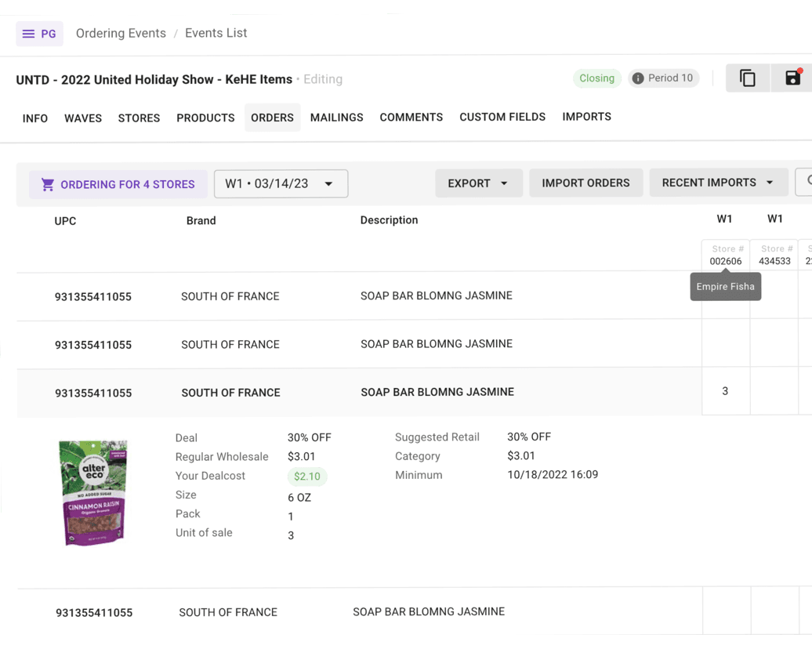Click the Period 10 info icon
812x649 pixels.
(638, 78)
